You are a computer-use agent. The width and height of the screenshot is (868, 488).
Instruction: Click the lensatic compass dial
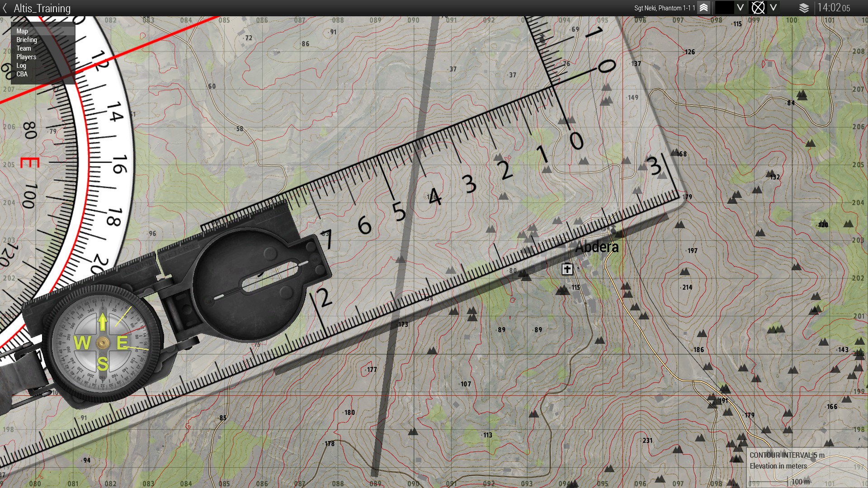pos(102,343)
